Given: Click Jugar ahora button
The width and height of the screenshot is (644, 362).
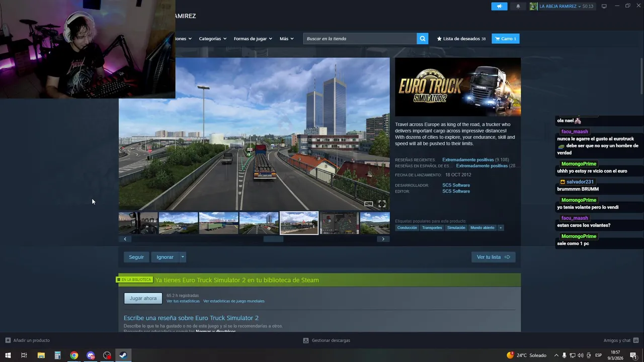Looking at the screenshot, I should (143, 298).
